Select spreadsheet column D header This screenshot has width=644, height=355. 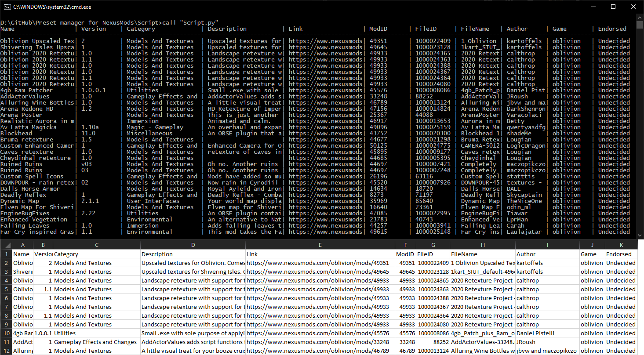click(193, 245)
